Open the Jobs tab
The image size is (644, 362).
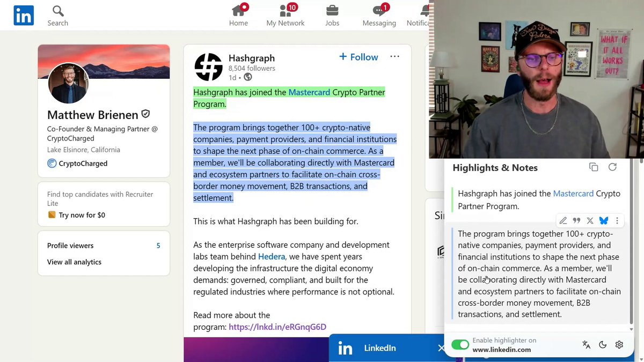[332, 15]
